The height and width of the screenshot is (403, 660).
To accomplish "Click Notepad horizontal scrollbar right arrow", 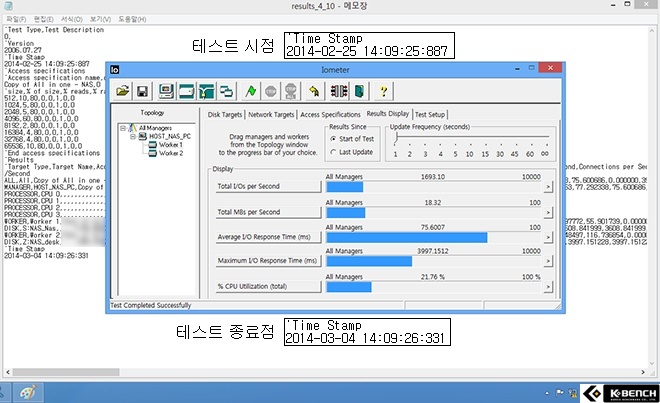I will 643,372.
